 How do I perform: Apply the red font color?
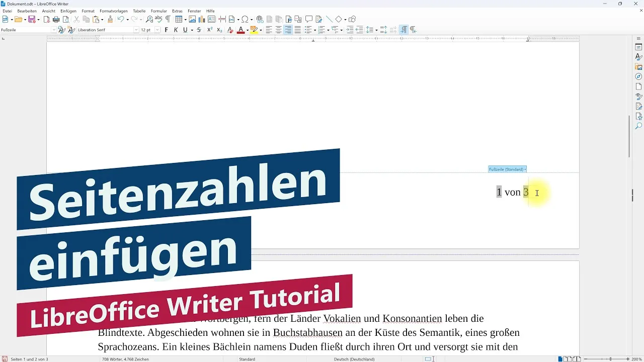click(x=240, y=30)
